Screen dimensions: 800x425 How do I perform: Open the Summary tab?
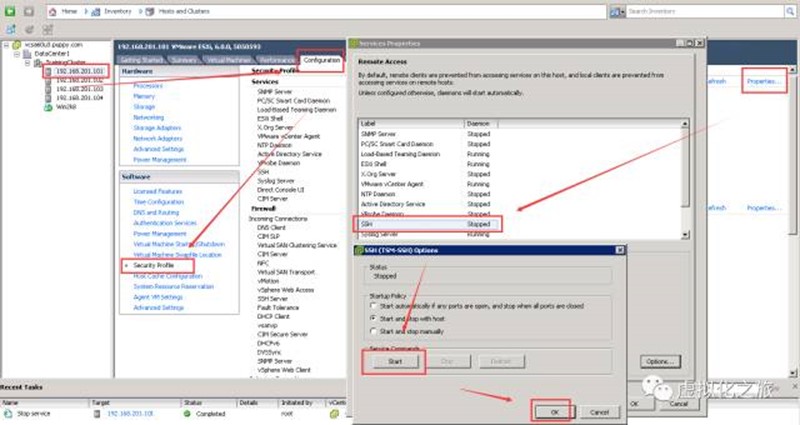pyautogui.click(x=184, y=60)
